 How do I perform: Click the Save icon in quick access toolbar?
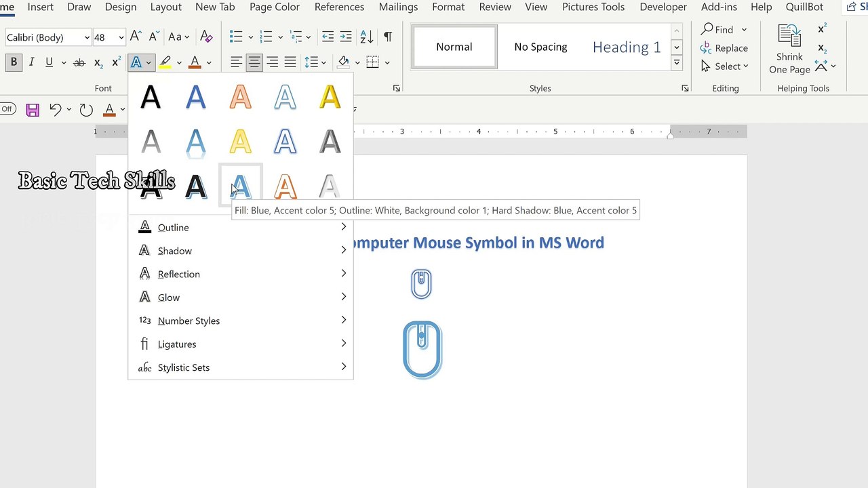(33, 110)
